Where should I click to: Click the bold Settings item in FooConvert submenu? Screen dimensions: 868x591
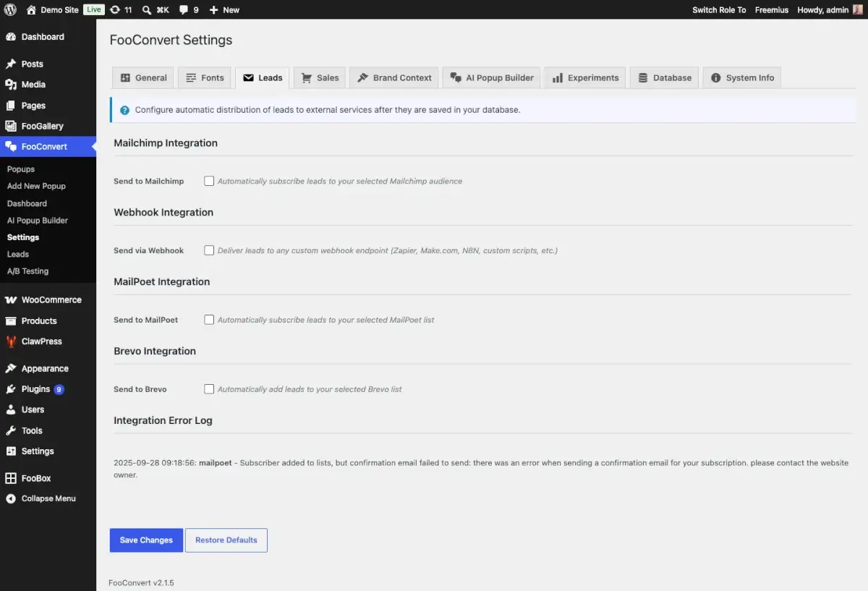[23, 237]
